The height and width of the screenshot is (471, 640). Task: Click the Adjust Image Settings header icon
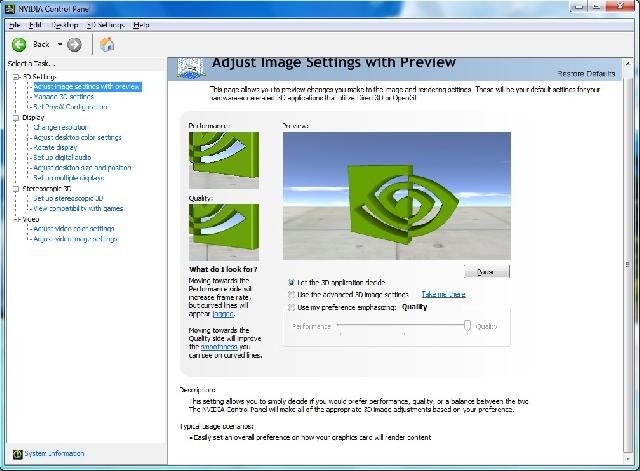(x=190, y=68)
